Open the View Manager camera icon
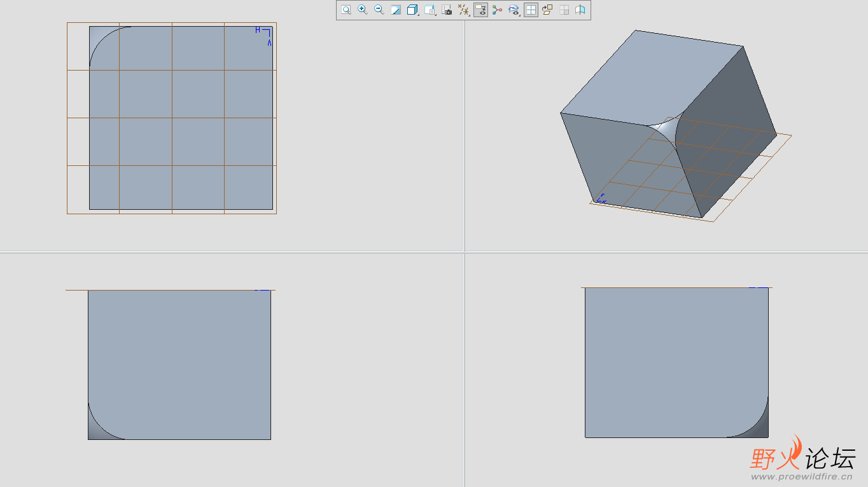This screenshot has width=868, height=487. 447,10
